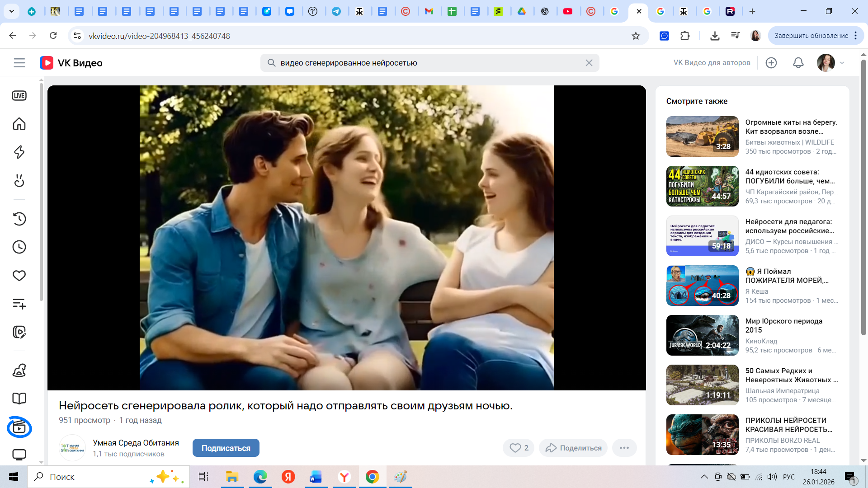Click the notifications bell icon
The image size is (868, 488).
click(x=798, y=63)
